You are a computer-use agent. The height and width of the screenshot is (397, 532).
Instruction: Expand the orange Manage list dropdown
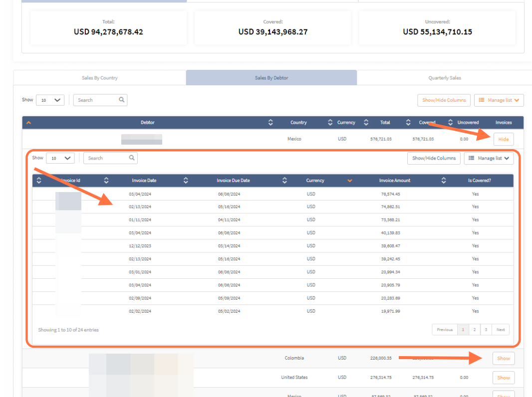tap(499, 100)
